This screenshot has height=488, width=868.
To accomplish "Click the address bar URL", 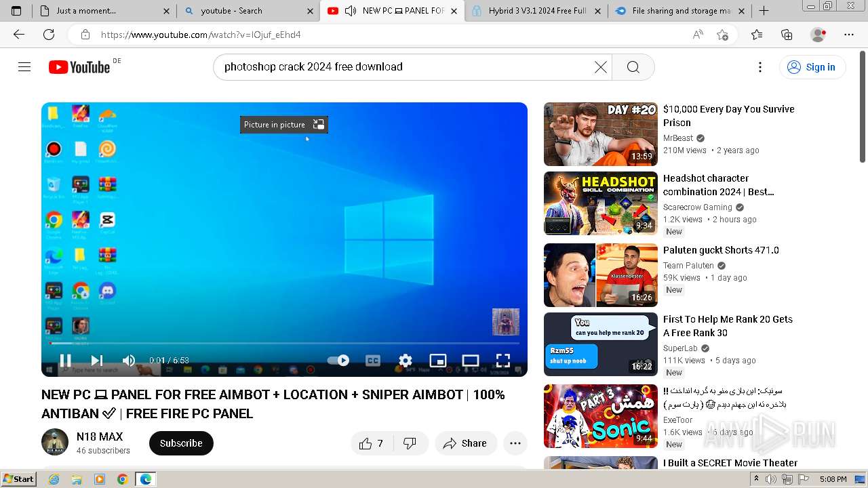I will (x=201, y=35).
